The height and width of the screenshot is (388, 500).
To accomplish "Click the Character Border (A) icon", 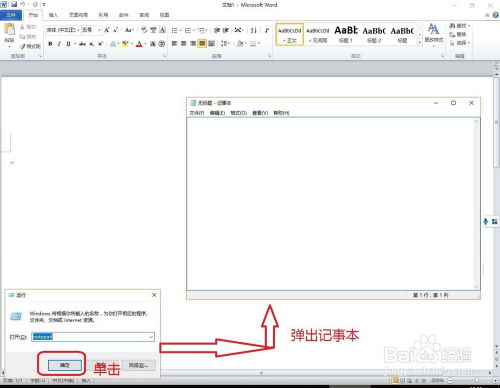I will (162, 30).
